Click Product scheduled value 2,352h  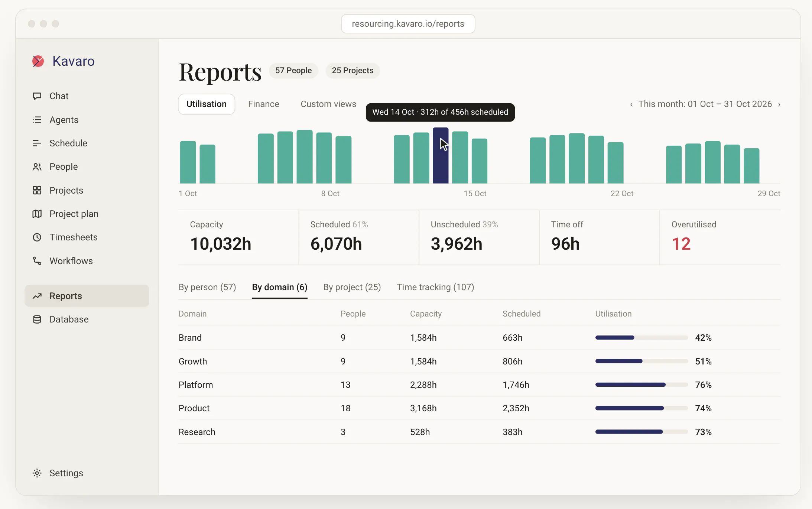pos(516,408)
